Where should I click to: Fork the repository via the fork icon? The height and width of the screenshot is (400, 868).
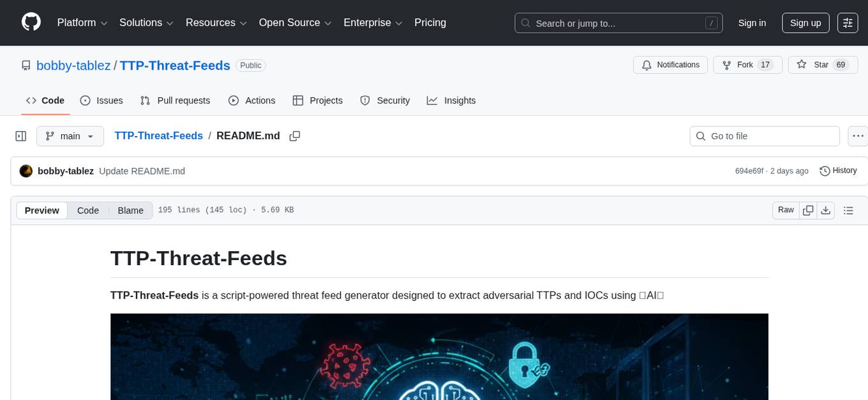728,65
